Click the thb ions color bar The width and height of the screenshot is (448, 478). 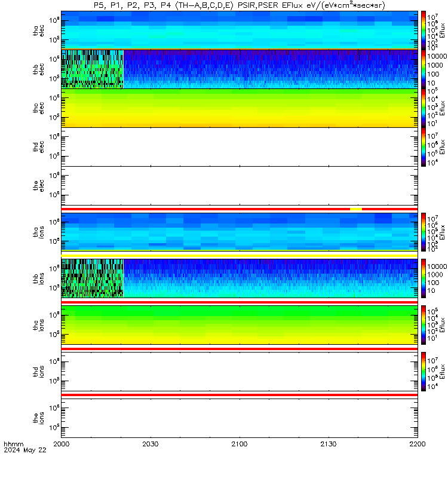coord(424,278)
